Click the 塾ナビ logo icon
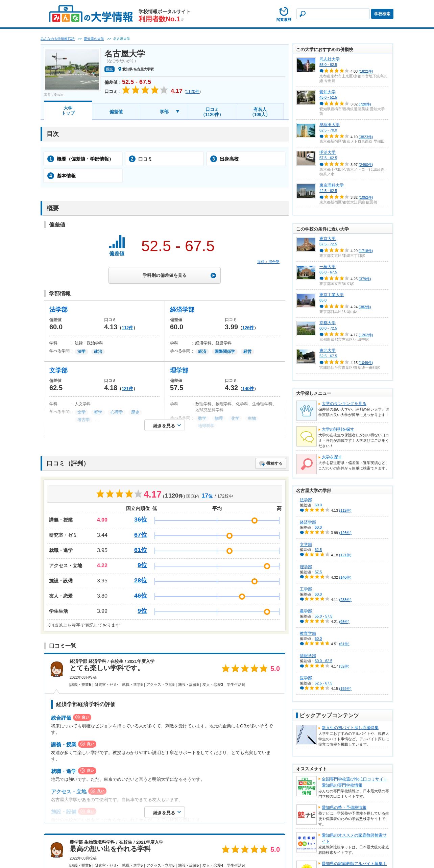The image size is (434, 868). (307, 815)
